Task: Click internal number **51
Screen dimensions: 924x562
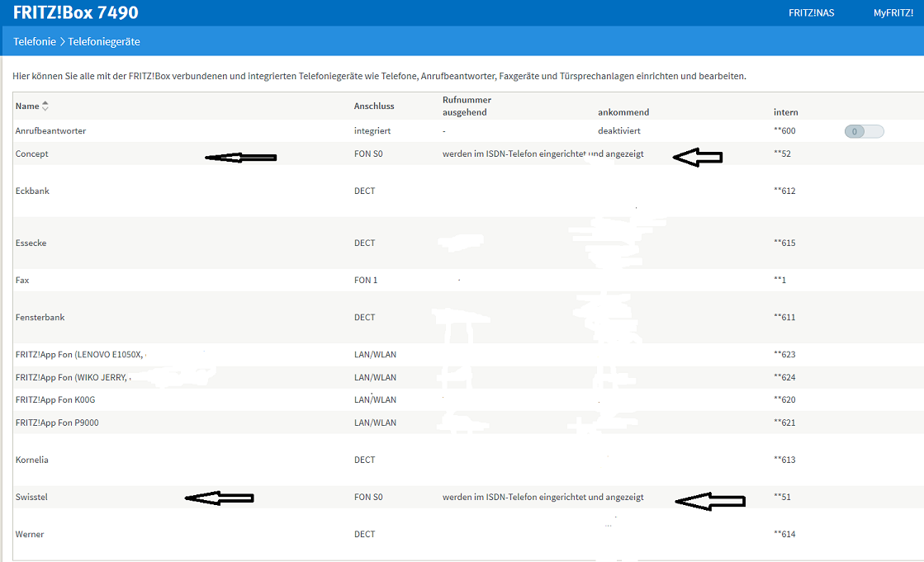Action: pos(782,497)
